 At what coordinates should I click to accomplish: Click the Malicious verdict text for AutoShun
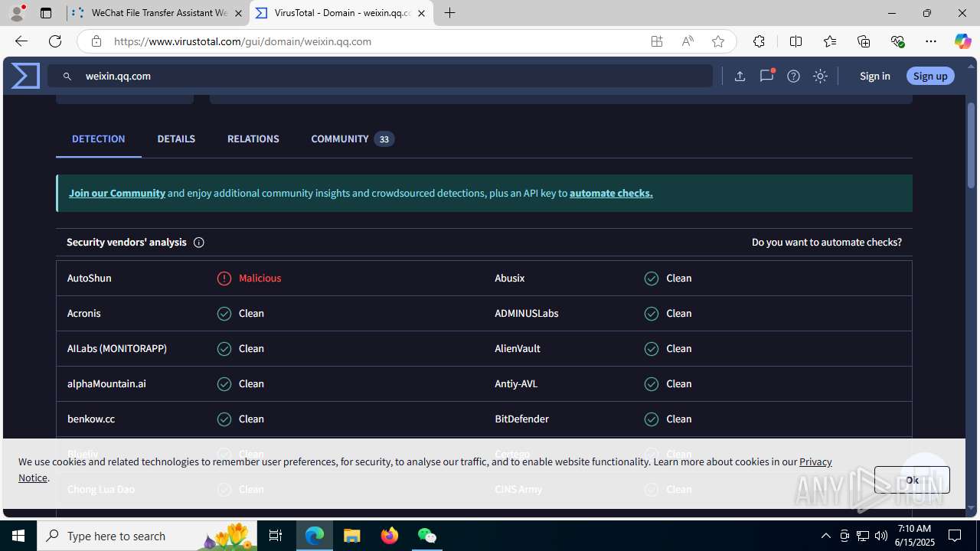tap(260, 278)
